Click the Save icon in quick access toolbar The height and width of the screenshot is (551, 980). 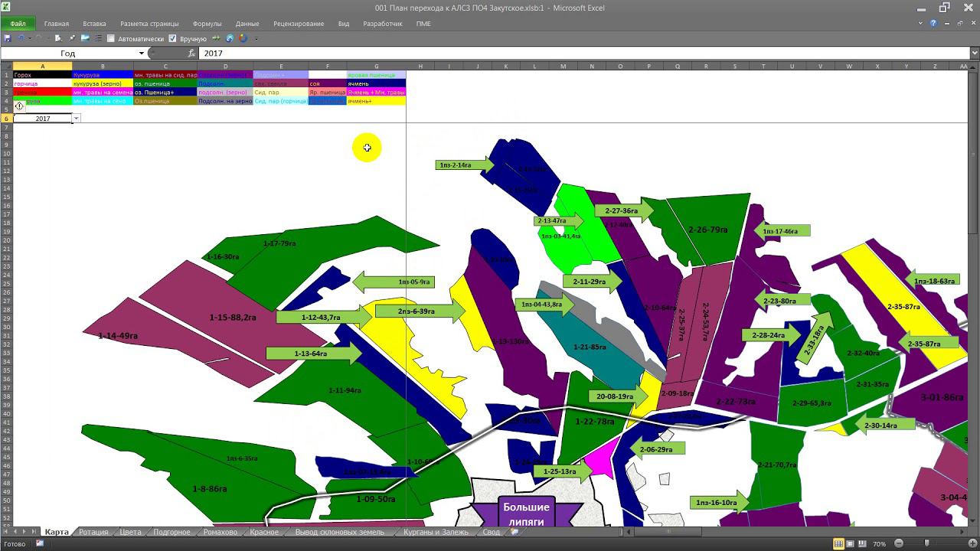click(8, 38)
